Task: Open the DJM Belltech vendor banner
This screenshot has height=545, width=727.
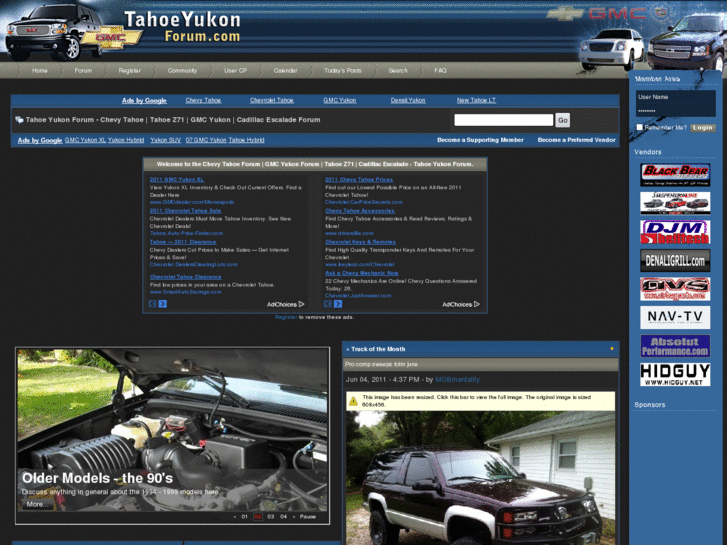Action: point(675,232)
